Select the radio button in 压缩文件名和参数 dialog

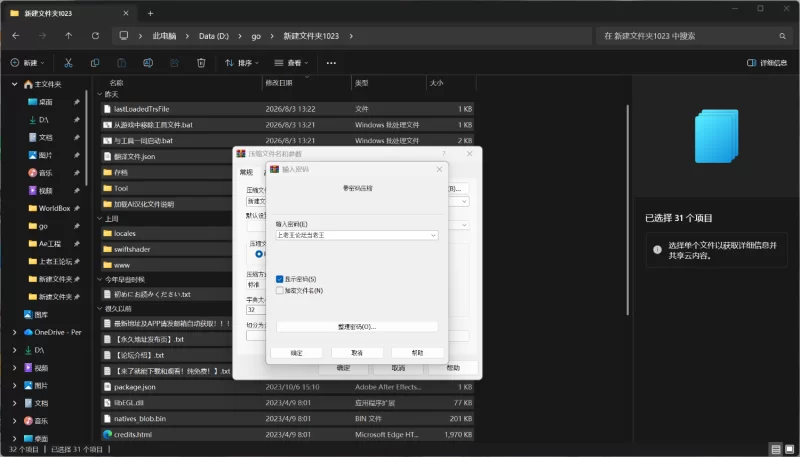coord(259,253)
